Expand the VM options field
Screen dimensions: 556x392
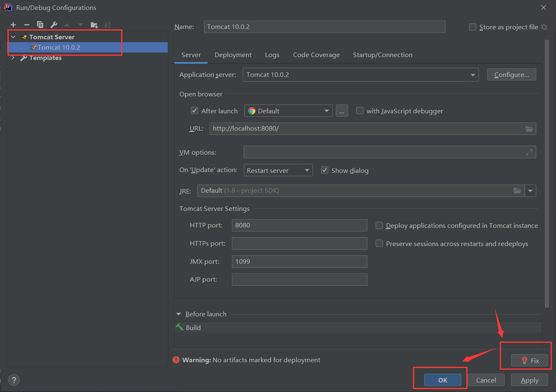[529, 152]
